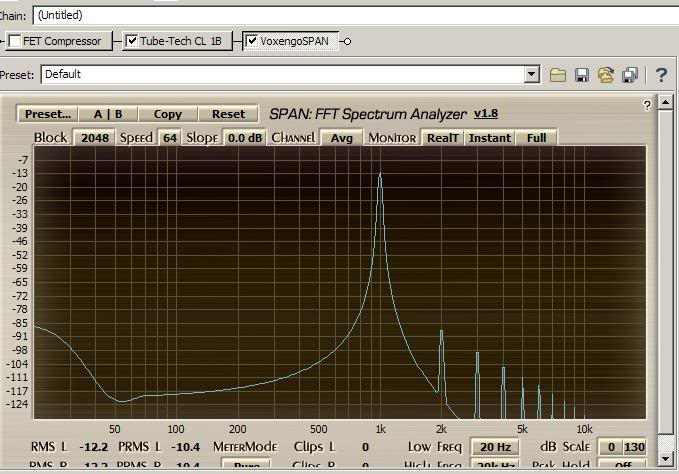Switch to Instant monitor mode
679x474 pixels.
pos(490,138)
